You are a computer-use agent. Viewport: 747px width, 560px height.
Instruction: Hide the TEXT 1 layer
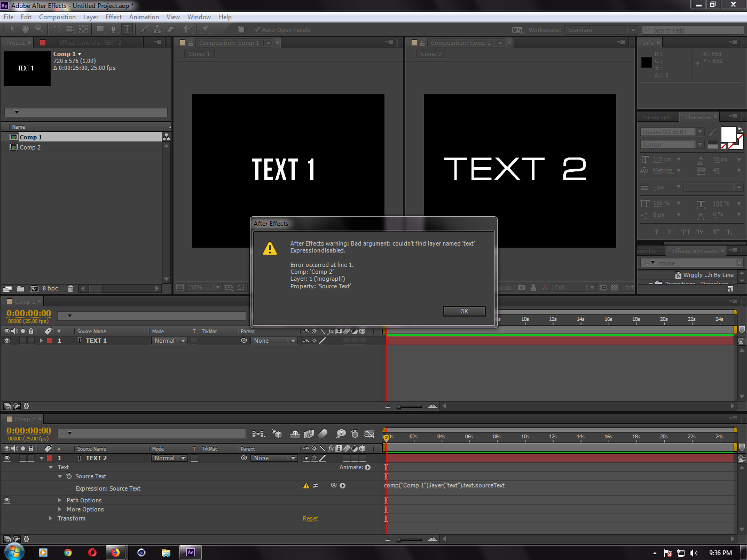(x=7, y=340)
